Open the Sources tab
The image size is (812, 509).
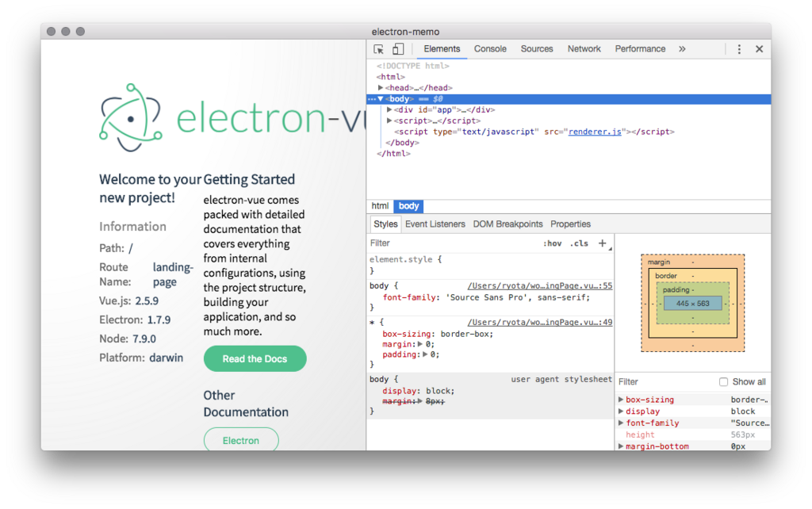[x=537, y=48]
